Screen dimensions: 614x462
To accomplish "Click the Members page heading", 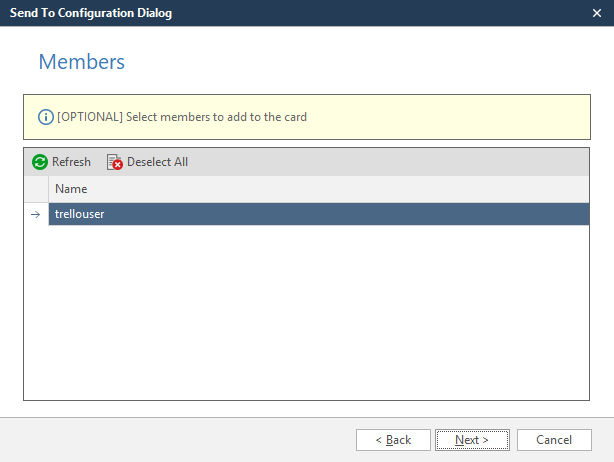I will (81, 62).
